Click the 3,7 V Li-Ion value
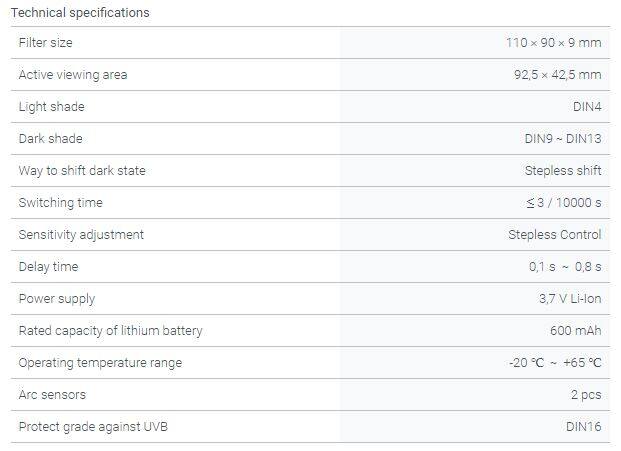This screenshot has height=451, width=621. click(x=570, y=299)
